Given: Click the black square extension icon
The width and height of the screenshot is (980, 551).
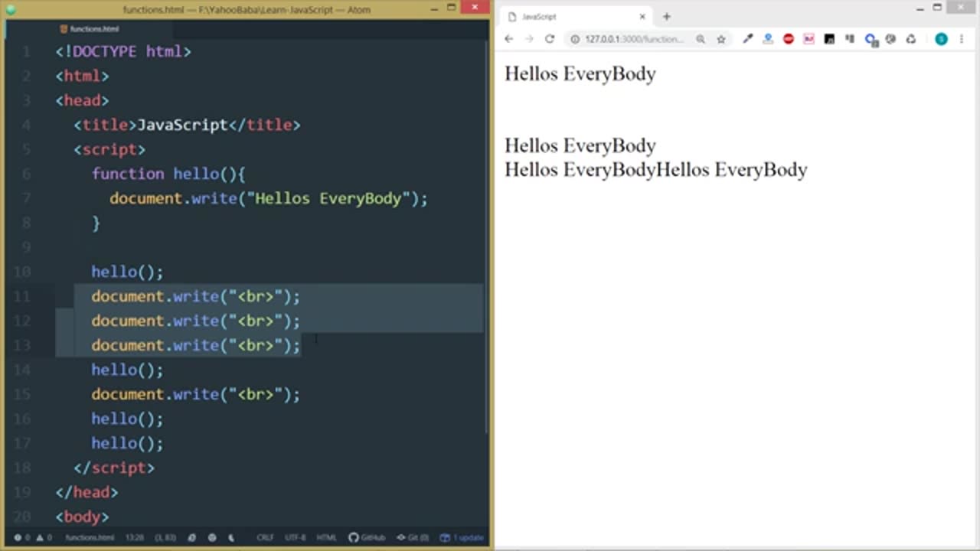Looking at the screenshot, I should coord(829,39).
